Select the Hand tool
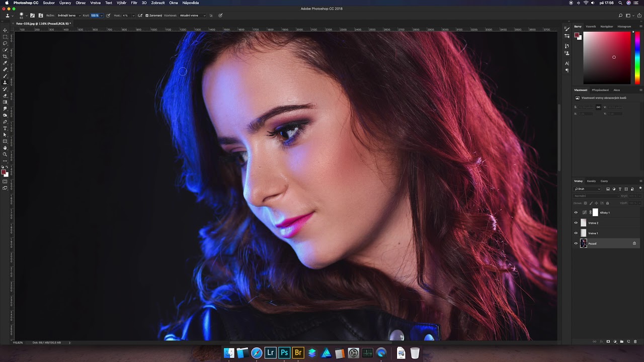644x362 pixels. click(5, 148)
